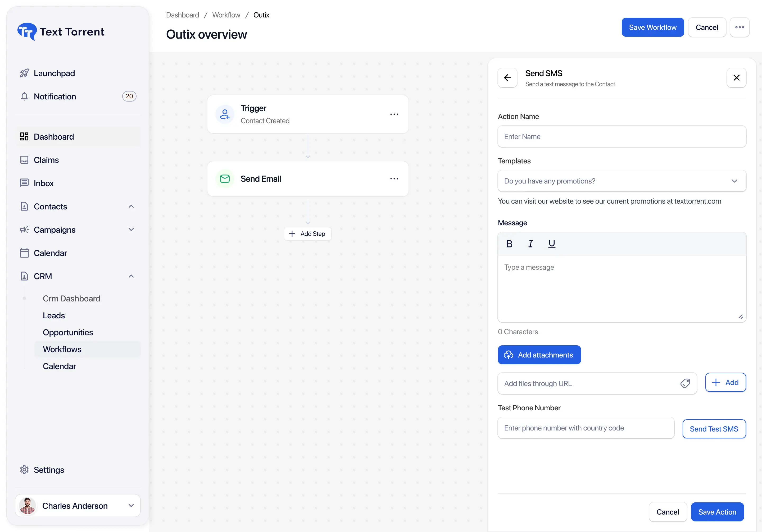This screenshot has width=762, height=532.
Task: Collapse the Contacts menu chevron
Action: click(131, 206)
